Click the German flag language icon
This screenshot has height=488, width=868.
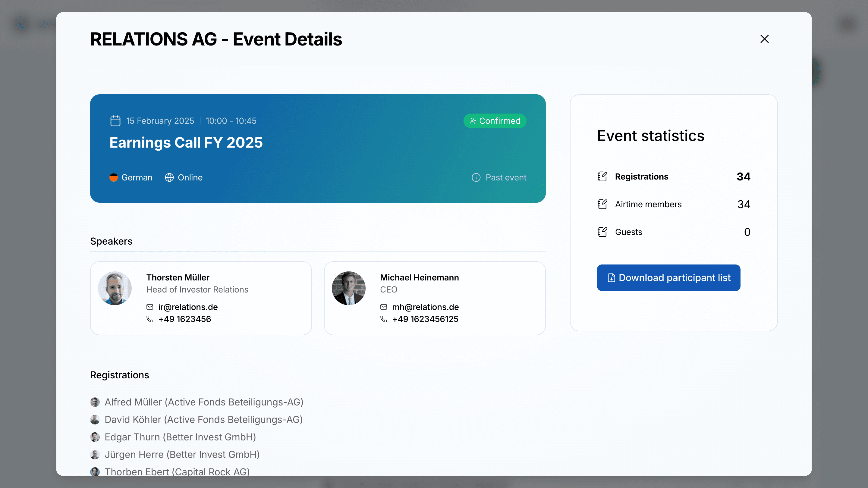click(x=114, y=177)
